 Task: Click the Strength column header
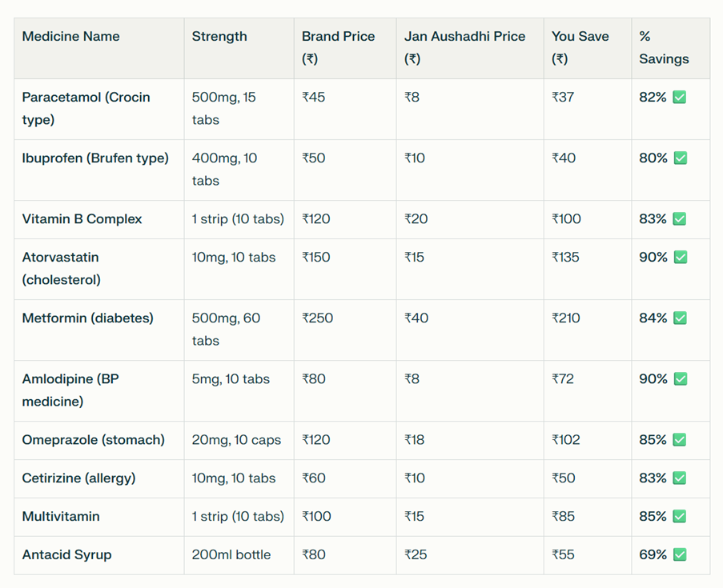(219, 37)
